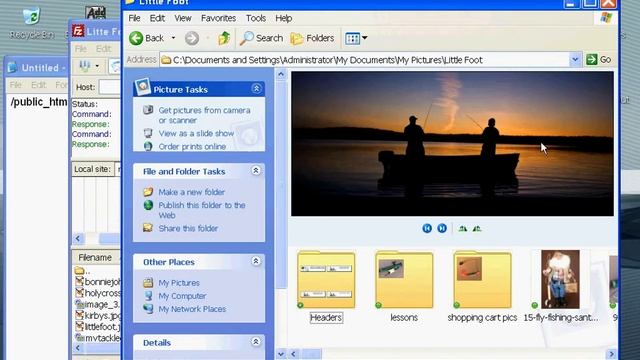The height and width of the screenshot is (360, 640).
Task: Click View as a slide show
Action: pos(196,133)
